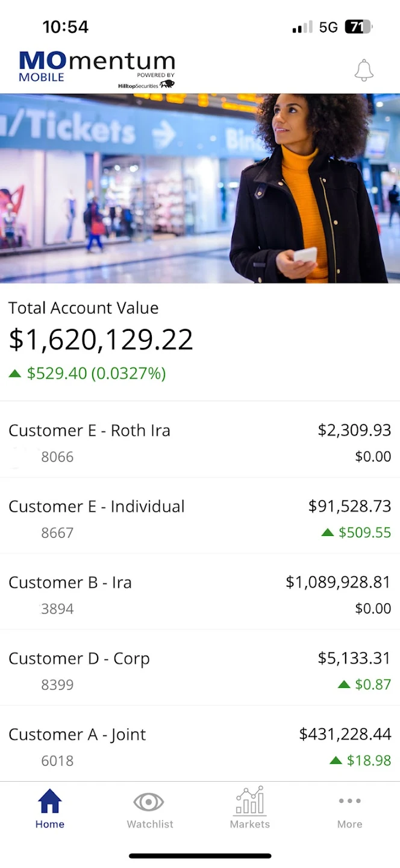Click the hero banner image
Image resolution: width=400 pixels, height=868 pixels.
pos(200,187)
